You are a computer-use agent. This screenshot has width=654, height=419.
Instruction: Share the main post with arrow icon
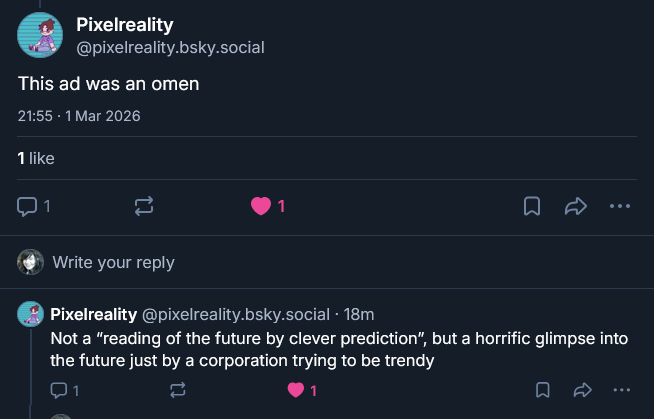tap(576, 206)
